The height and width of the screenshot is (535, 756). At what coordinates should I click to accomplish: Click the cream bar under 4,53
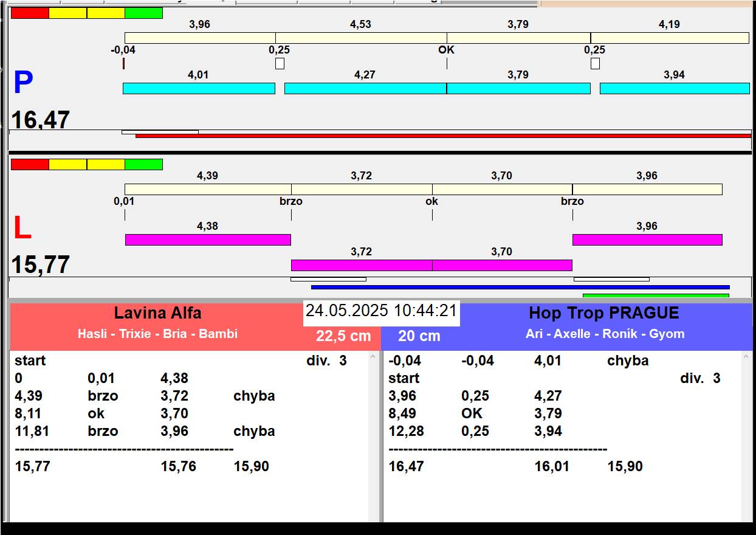pyautogui.click(x=361, y=38)
